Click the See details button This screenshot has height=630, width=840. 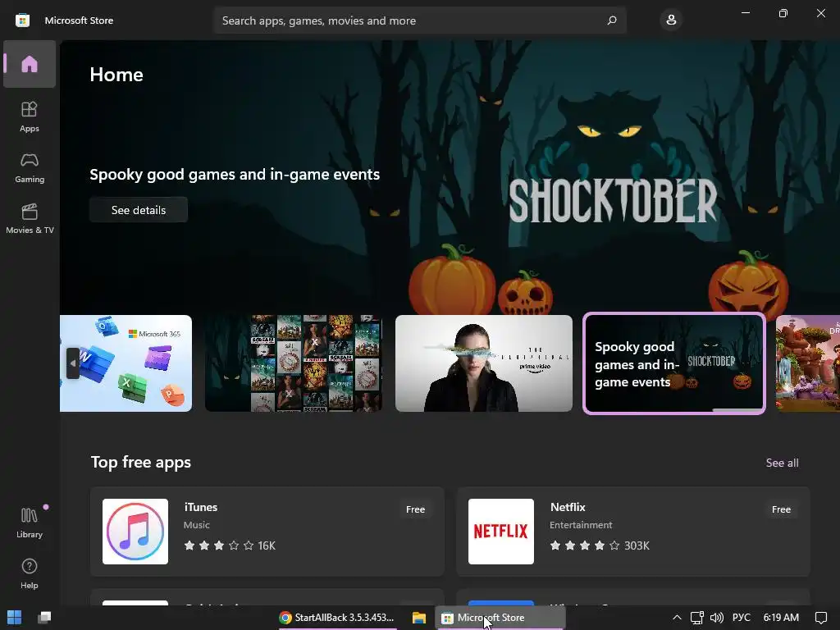pos(139,210)
